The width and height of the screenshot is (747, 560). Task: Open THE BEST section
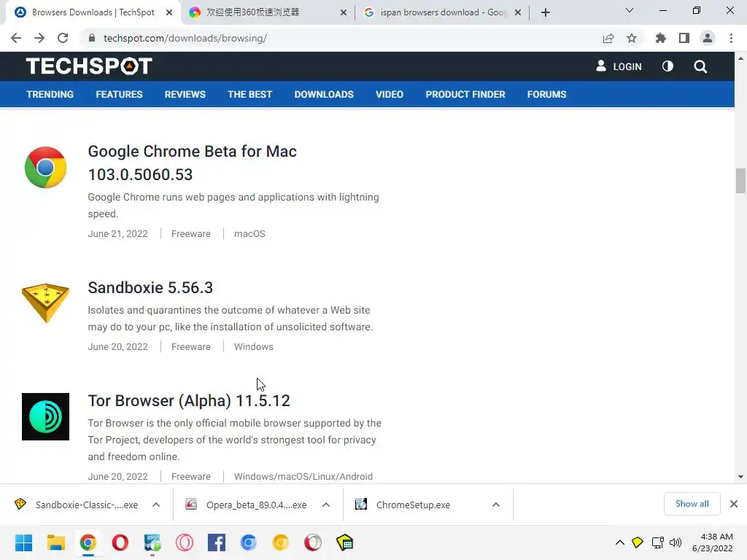point(249,94)
